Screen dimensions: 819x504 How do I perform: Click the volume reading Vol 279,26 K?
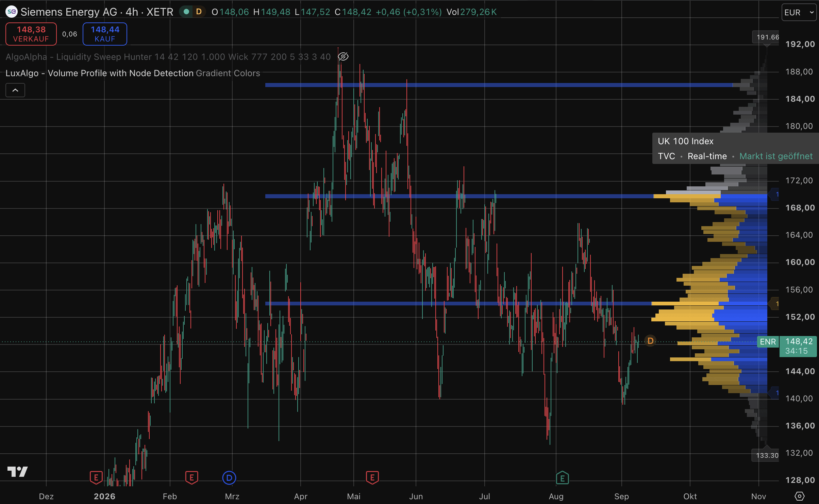click(472, 12)
